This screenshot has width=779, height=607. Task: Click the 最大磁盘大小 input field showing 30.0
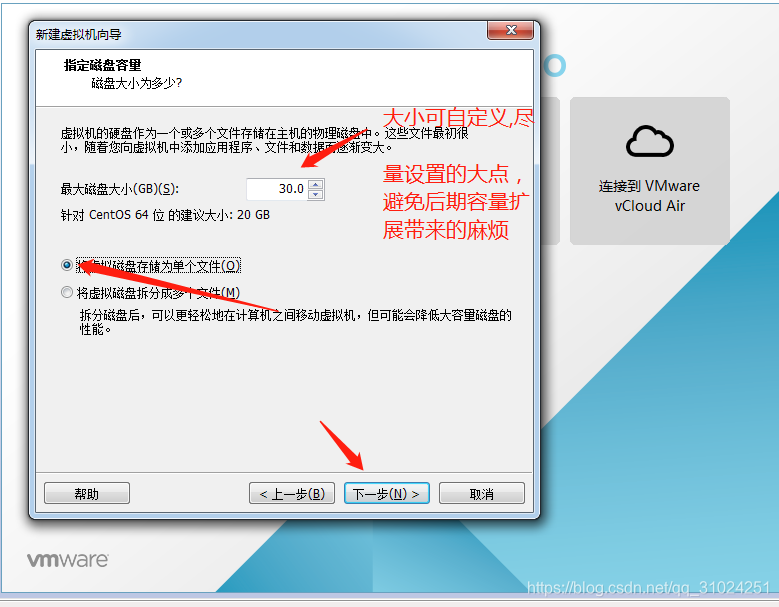click(277, 189)
